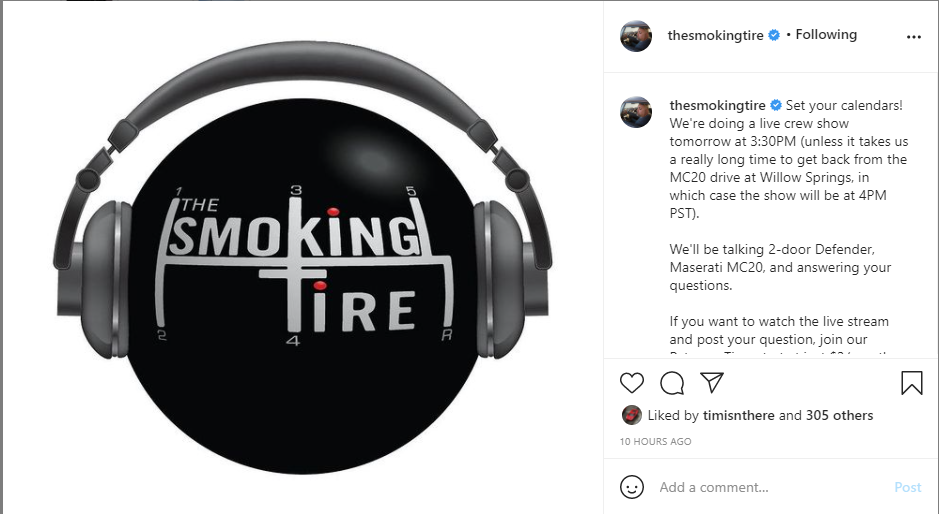Share post using the paper plane icon
The image size is (939, 514).
tap(712, 382)
